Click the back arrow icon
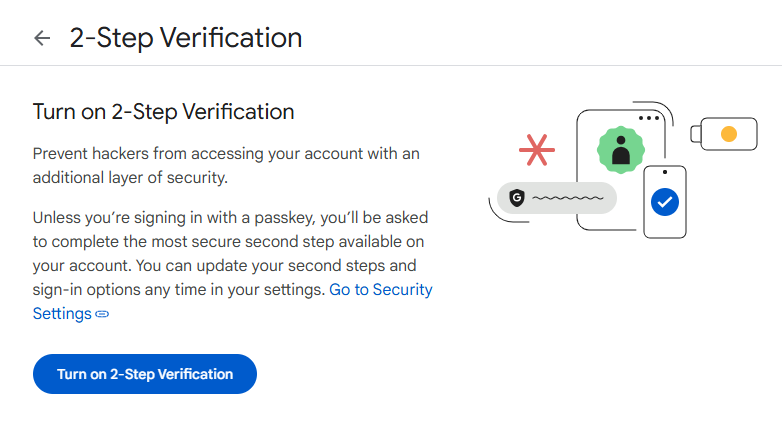Viewport: 782px width, 446px height. 41,38
